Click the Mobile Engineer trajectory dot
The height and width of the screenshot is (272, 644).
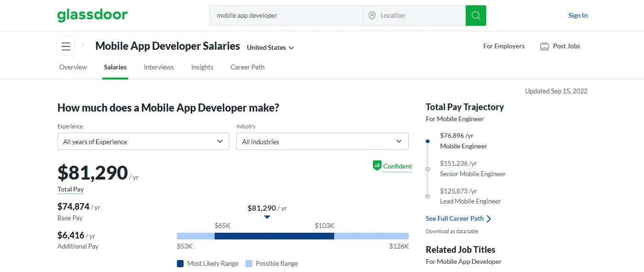pyautogui.click(x=427, y=141)
